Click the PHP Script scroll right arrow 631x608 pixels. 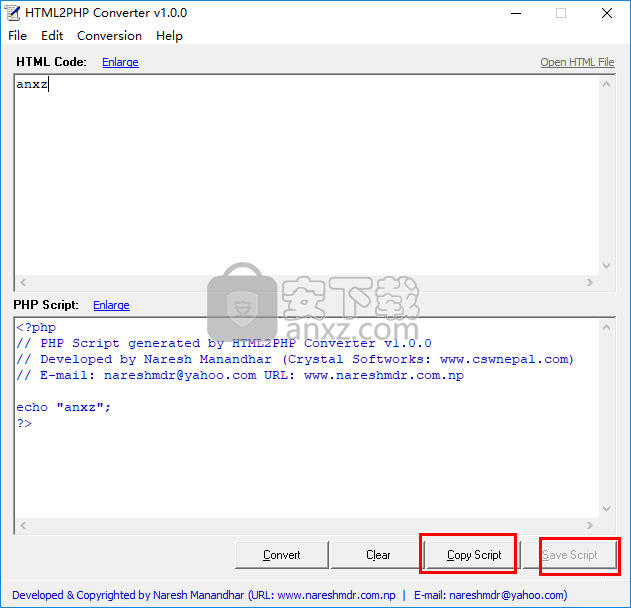590,526
